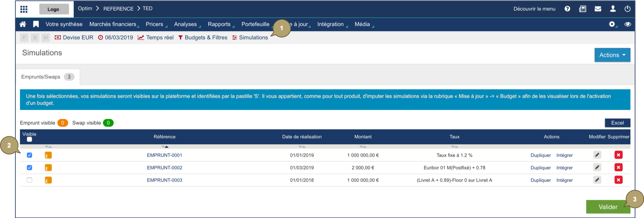Click the green Valider button
This screenshot has width=644, height=218.
pyautogui.click(x=608, y=207)
